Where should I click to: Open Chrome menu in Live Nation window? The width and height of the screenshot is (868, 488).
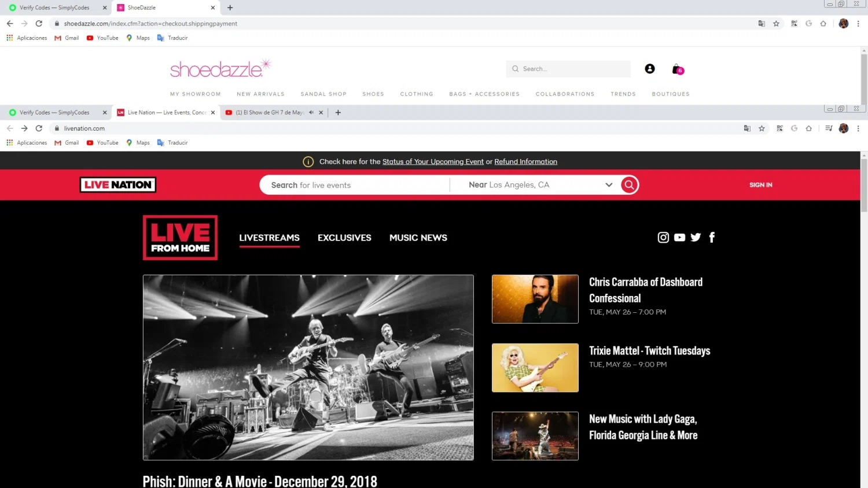tap(858, 128)
